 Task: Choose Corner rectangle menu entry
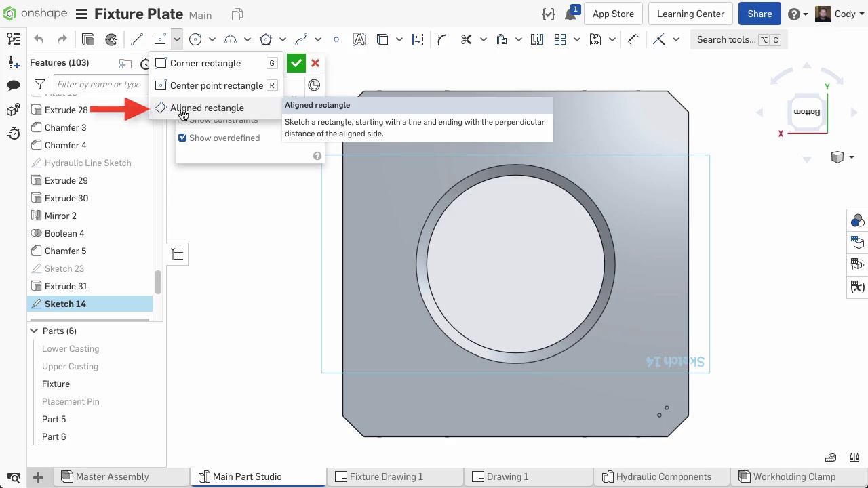pyautogui.click(x=216, y=63)
